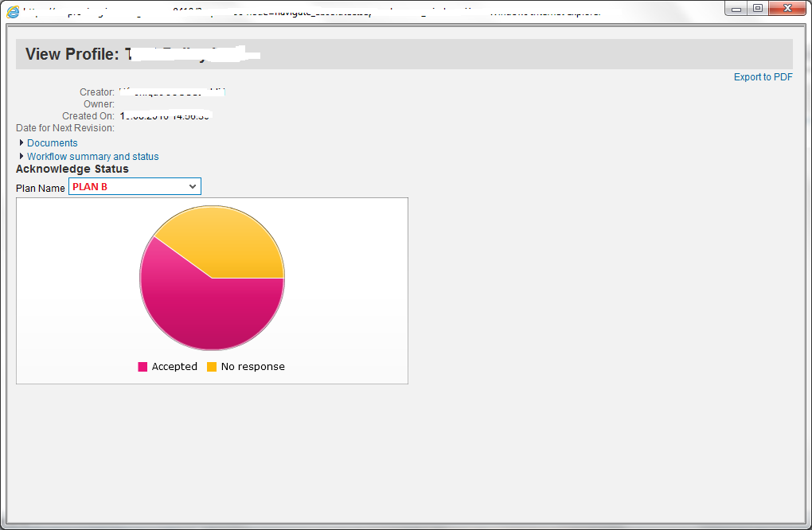Click the Acknowledge Status heading
This screenshot has width=812, height=530.
tap(72, 170)
